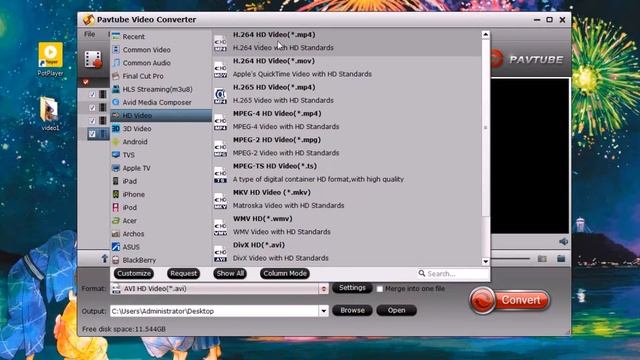The image size is (640, 360).
Task: Click the Output path field
Action: [215, 311]
